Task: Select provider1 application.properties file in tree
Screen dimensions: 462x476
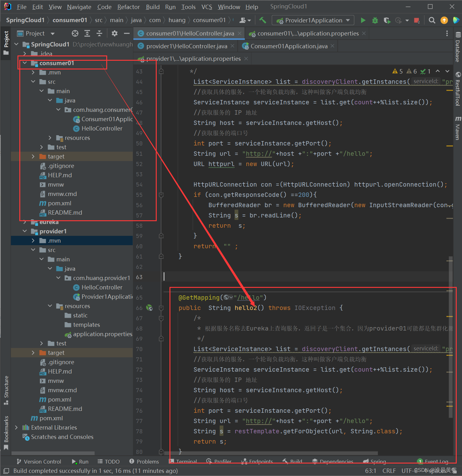Action: (x=98, y=334)
